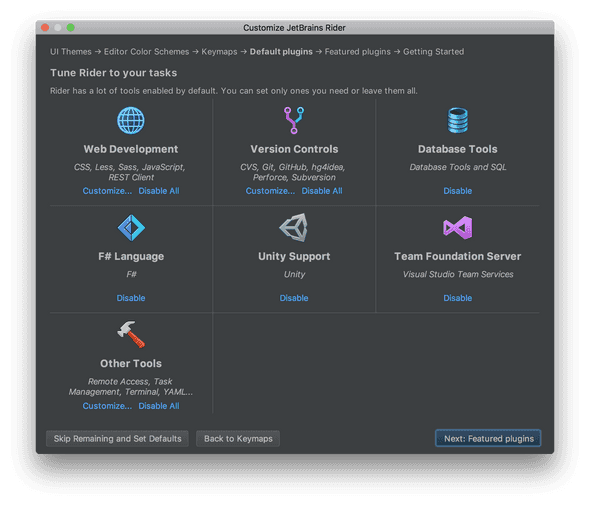Select the Editor Color Schemes breadcrumb step
The width and height of the screenshot is (590, 505).
tap(146, 52)
